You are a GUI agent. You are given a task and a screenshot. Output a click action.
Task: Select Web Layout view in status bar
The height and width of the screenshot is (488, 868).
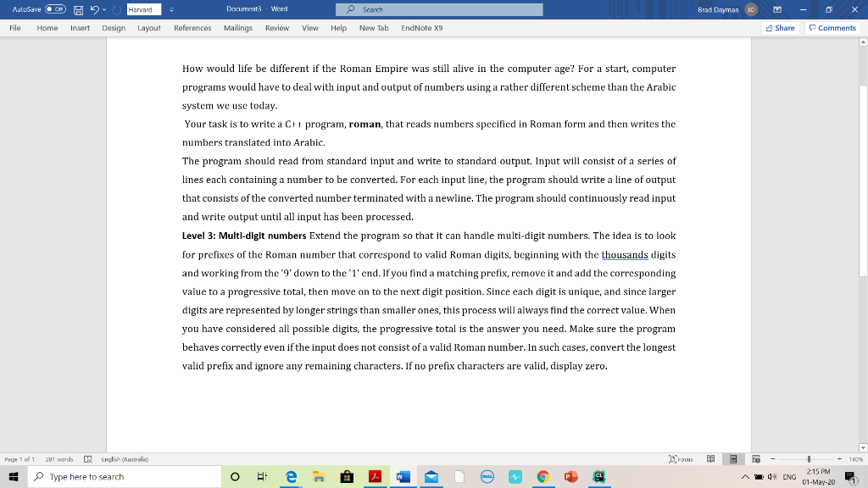click(x=755, y=458)
